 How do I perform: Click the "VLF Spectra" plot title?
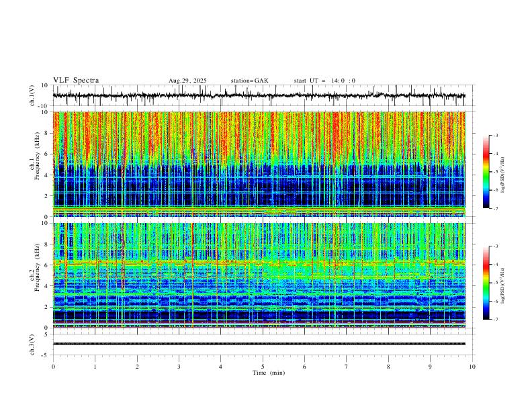76,81
